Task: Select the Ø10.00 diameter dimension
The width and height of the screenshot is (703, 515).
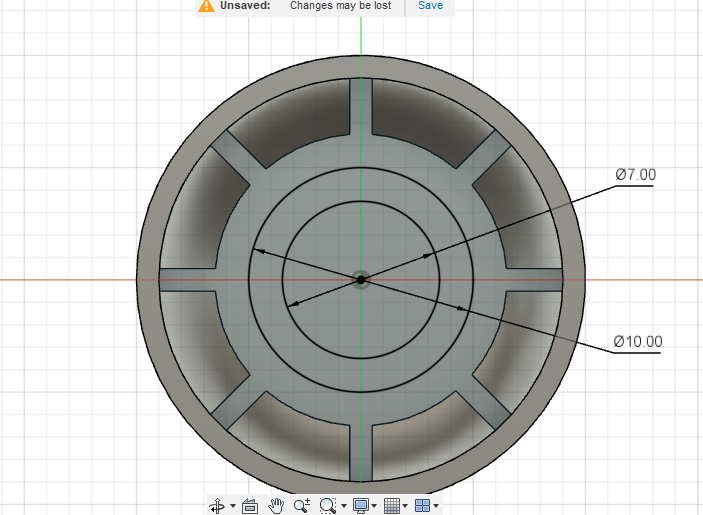Action: (x=638, y=342)
